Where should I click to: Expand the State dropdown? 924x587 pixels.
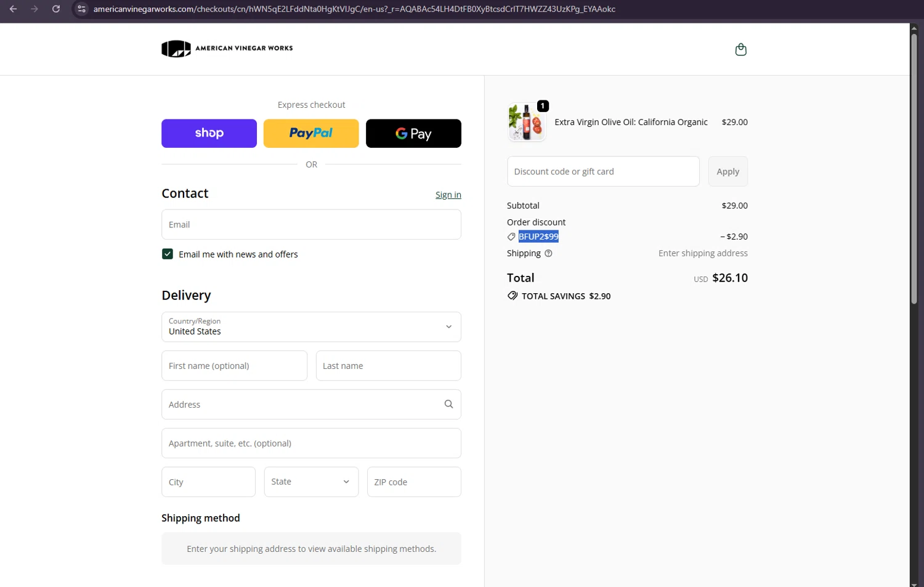click(311, 482)
